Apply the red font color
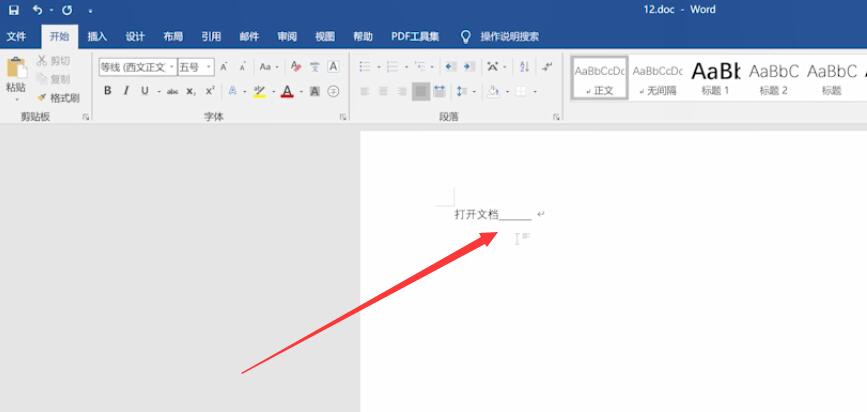Image resolution: width=867 pixels, height=412 pixels. point(287,91)
